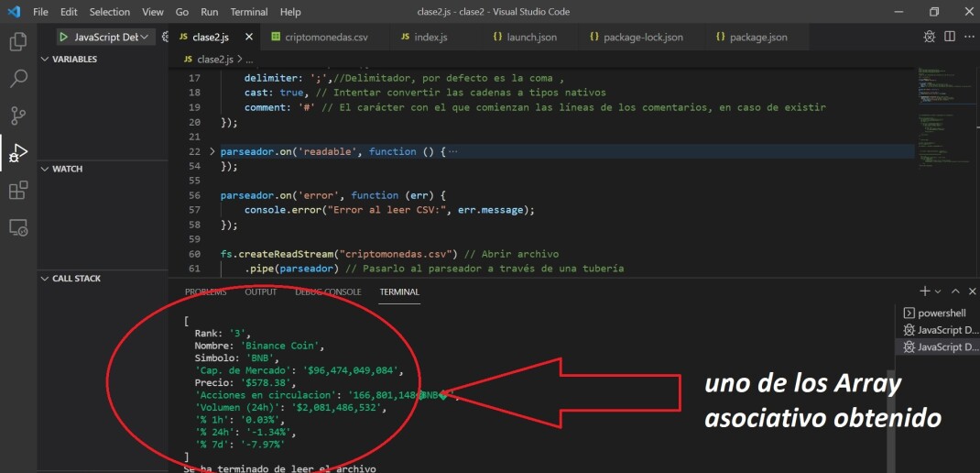Select the highlighted JavaScript D... terminal entry
Image resolution: width=980 pixels, height=473 pixels.
tap(938, 347)
